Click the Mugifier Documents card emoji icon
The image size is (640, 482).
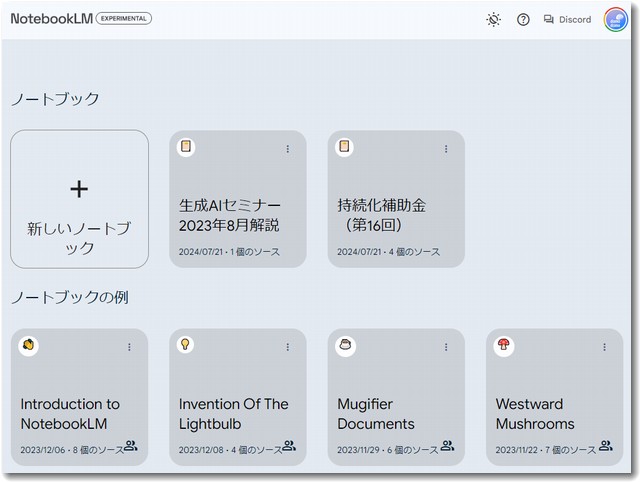pyautogui.click(x=345, y=345)
